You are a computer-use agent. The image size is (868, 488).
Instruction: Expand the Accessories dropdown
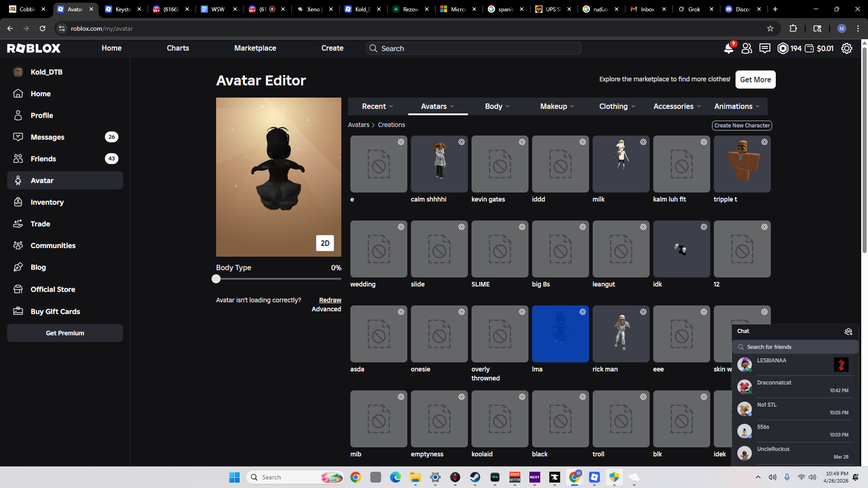(x=677, y=107)
